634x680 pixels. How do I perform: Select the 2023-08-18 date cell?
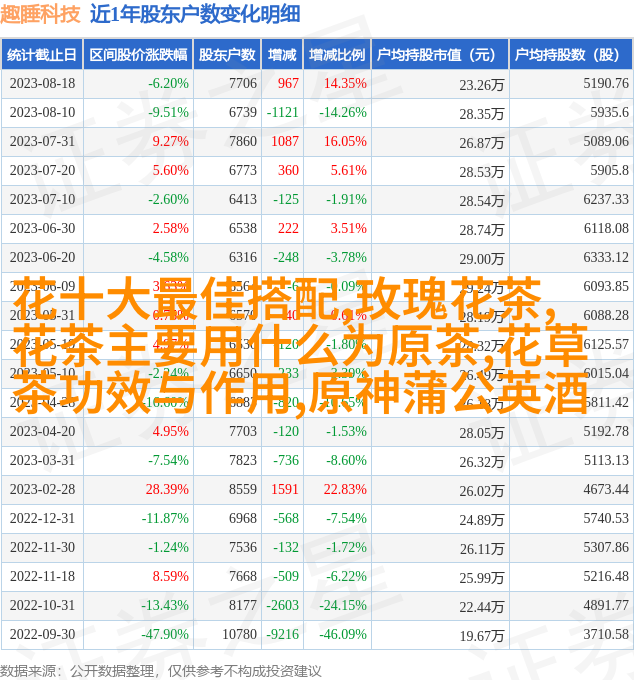click(x=42, y=84)
